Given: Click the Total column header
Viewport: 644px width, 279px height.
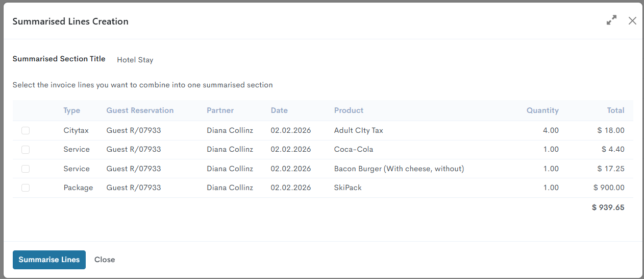Looking at the screenshot, I should pos(615,110).
